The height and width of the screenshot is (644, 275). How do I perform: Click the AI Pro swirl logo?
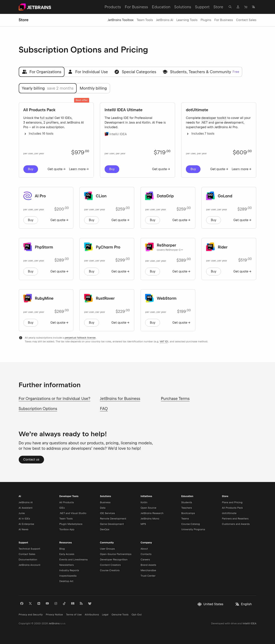[x=27, y=196]
